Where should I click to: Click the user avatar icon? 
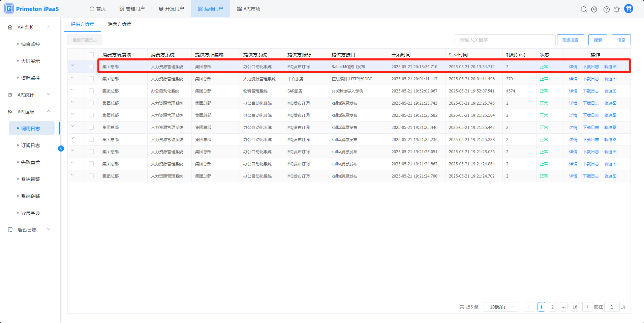pyautogui.click(x=628, y=9)
